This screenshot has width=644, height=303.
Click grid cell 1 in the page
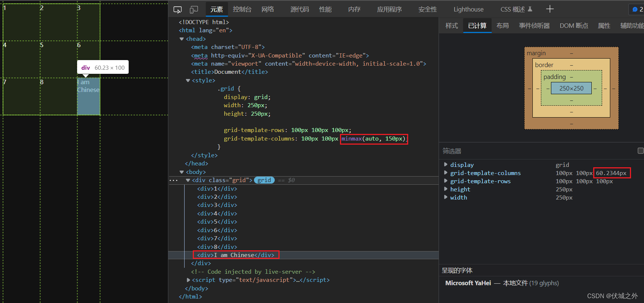22,22
